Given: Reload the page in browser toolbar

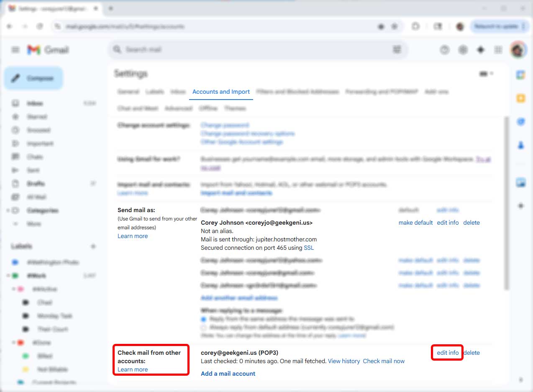Looking at the screenshot, I should tap(40, 26).
